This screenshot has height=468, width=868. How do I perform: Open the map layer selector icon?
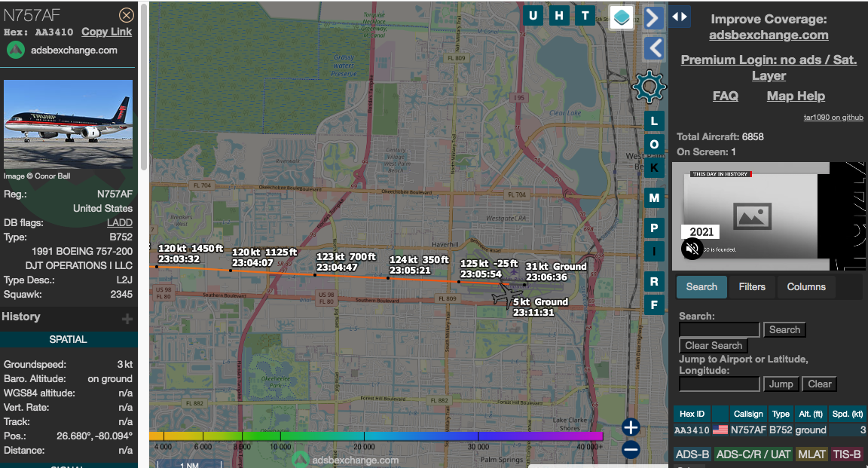tap(622, 17)
